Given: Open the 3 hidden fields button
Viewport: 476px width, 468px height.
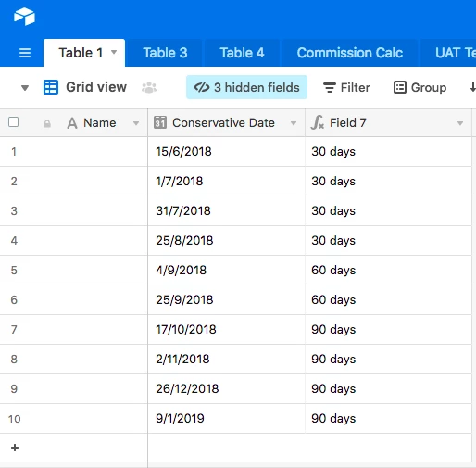Looking at the screenshot, I should point(246,87).
